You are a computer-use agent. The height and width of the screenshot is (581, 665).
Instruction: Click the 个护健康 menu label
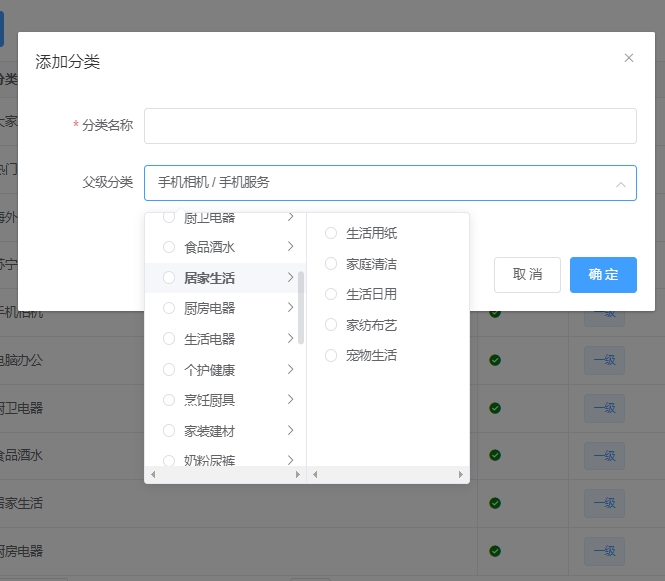(210, 370)
